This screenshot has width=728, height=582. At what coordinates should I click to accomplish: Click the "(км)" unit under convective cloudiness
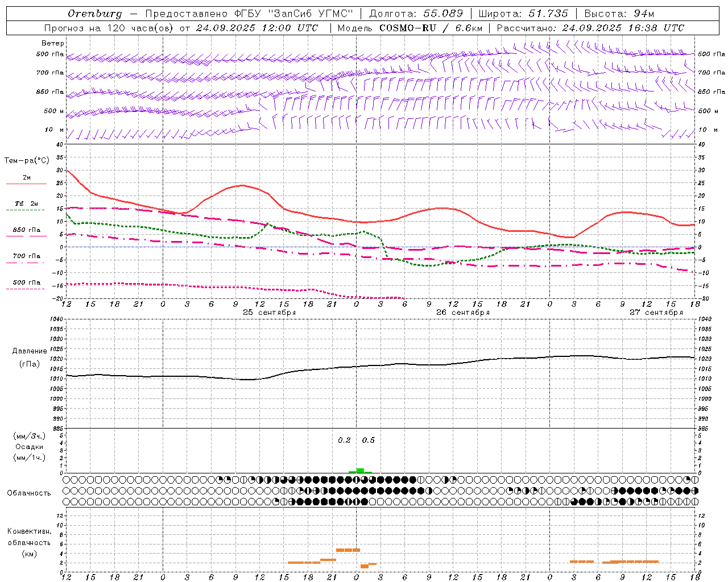point(30,554)
